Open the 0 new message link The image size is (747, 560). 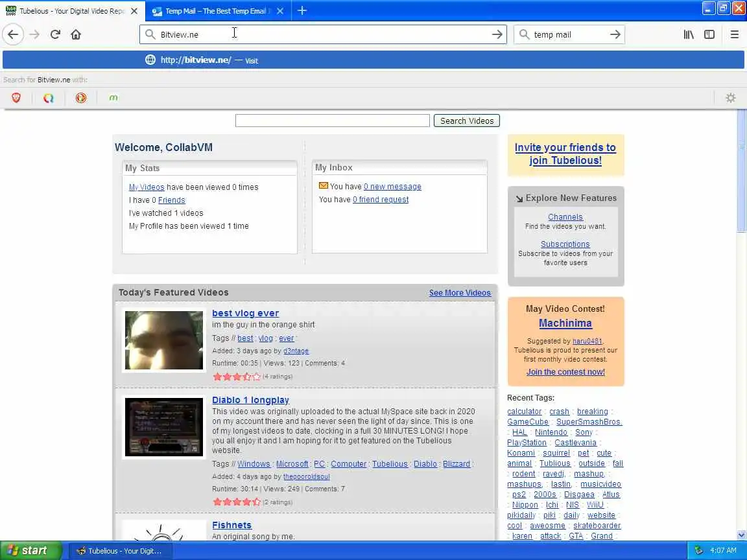(392, 187)
